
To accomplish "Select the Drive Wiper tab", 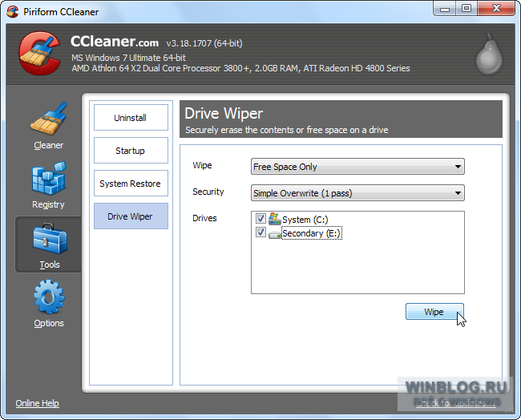I will (x=131, y=216).
